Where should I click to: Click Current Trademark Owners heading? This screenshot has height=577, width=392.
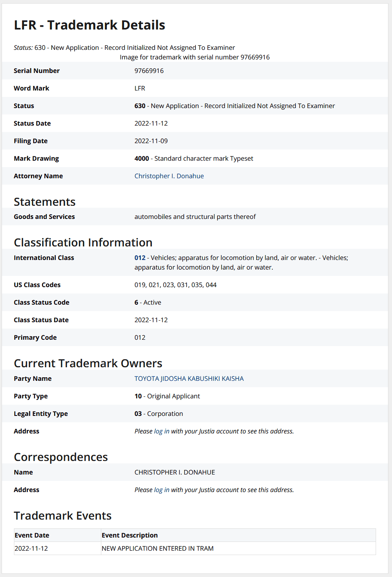(88, 363)
